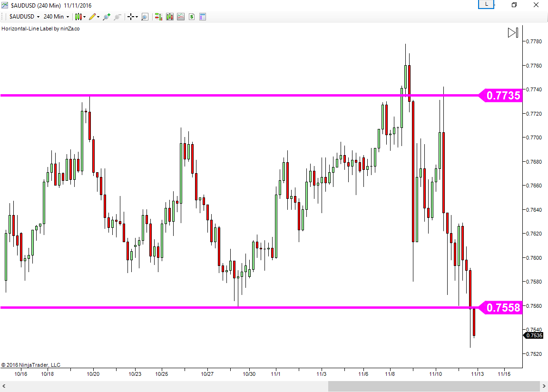Click the NinjaTrader chart window icon
Viewport: 548px width, 392px height.
pyautogui.click(x=5, y=5)
